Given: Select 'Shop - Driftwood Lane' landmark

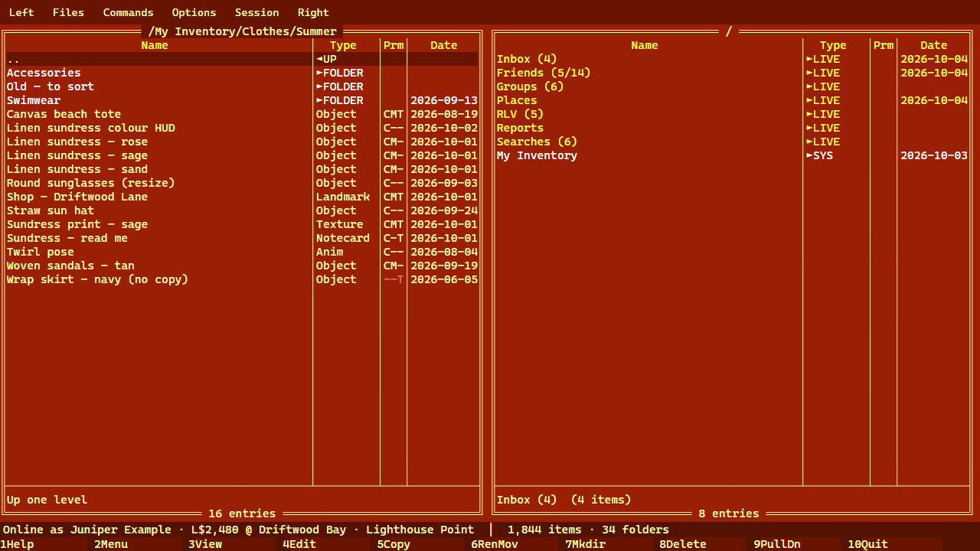Looking at the screenshot, I should [242, 197].
